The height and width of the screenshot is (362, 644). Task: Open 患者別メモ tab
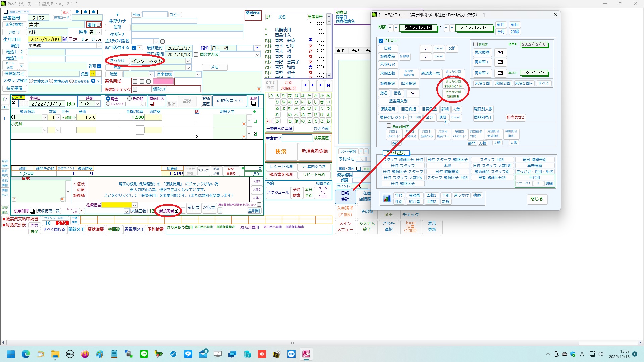(x=134, y=229)
